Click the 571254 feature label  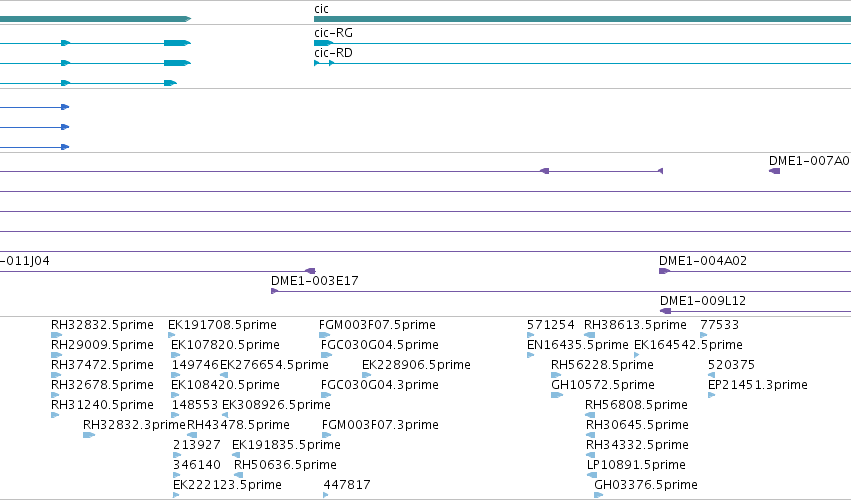tap(550, 325)
